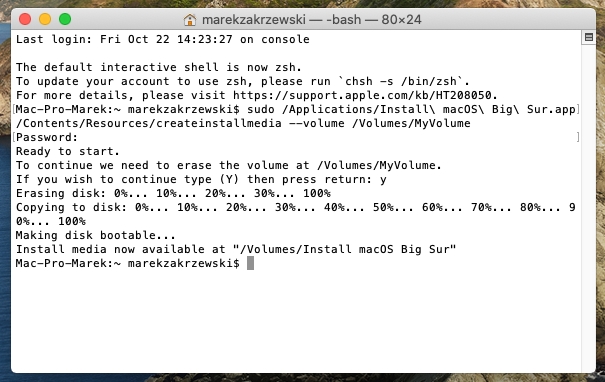Click the home folder proxy icon in title bar
The image size is (605, 382).
(189, 20)
